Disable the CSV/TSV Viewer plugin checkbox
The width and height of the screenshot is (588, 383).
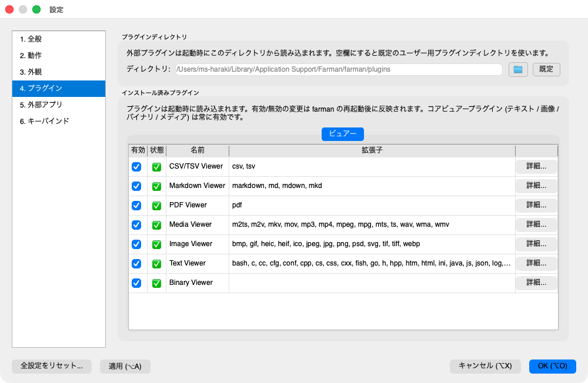pyautogui.click(x=136, y=167)
